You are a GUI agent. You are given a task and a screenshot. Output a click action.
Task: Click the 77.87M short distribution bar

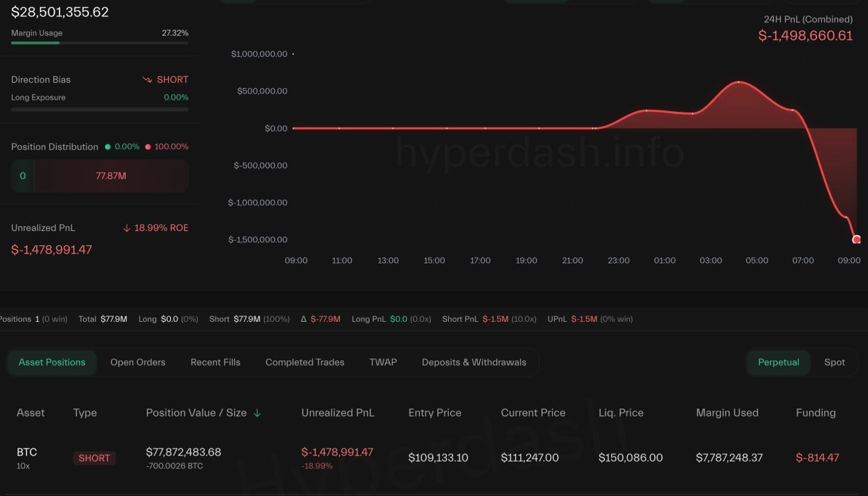[111, 176]
